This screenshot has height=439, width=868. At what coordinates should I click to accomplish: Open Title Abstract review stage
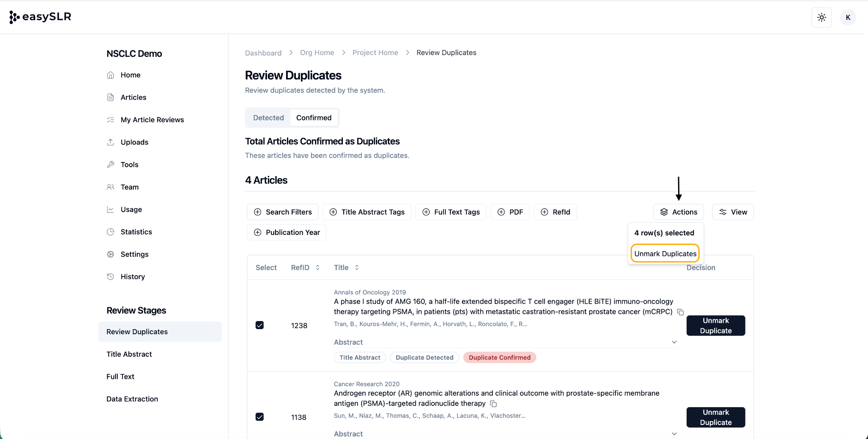tap(129, 354)
